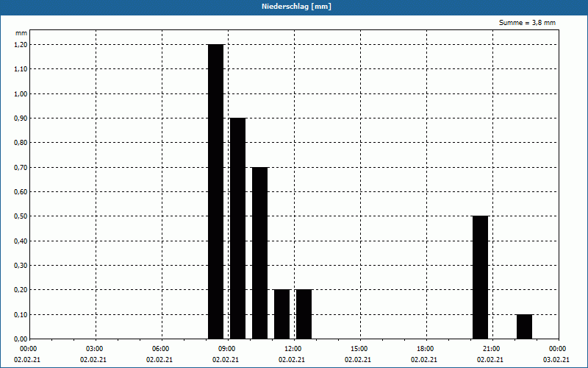Select the 0,50 mm bar before 21:00
588x368 pixels.
(x=481, y=277)
